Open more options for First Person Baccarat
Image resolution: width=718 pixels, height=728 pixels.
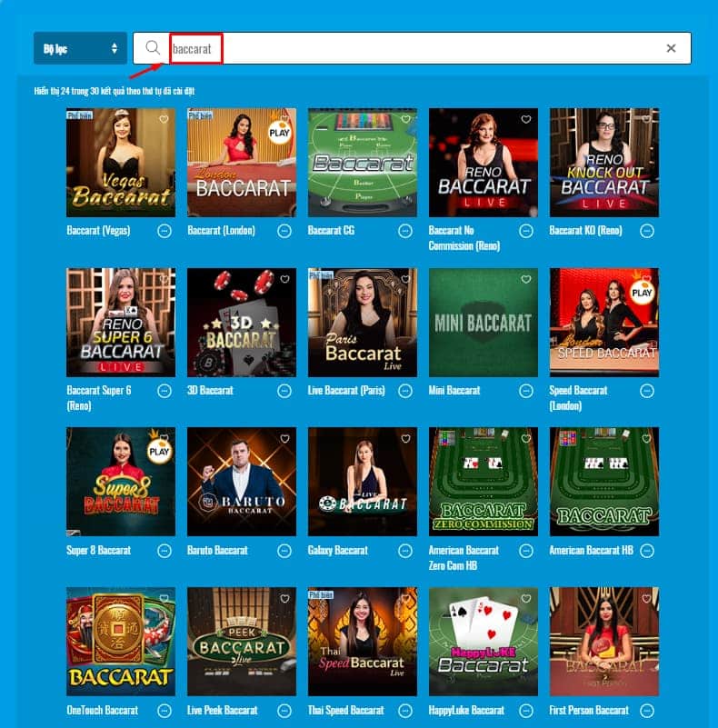[x=646, y=711]
